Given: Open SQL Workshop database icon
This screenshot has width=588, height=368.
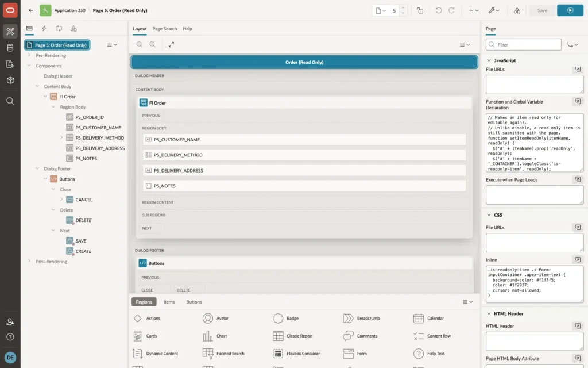Looking at the screenshot, I should [10, 48].
